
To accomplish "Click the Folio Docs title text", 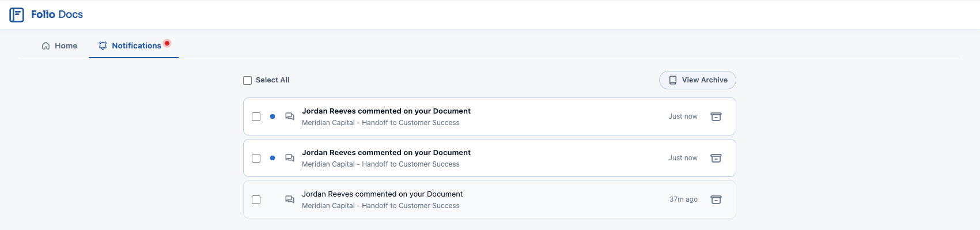I will [x=57, y=14].
